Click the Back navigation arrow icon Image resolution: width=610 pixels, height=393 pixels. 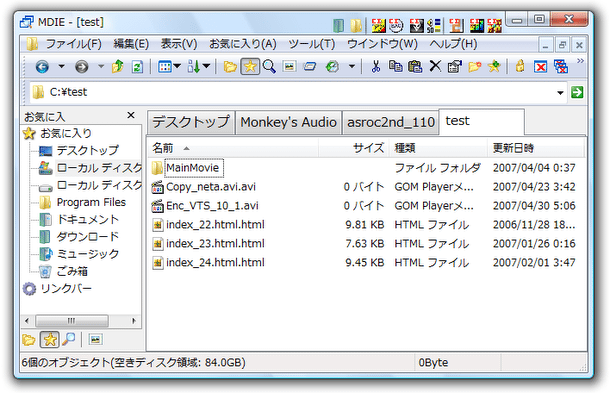pyautogui.click(x=42, y=67)
